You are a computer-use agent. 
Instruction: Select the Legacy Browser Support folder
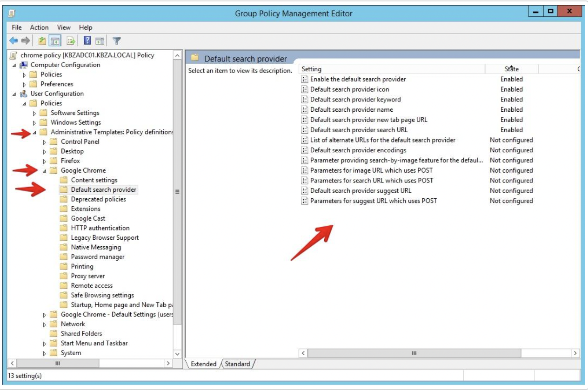click(x=105, y=238)
